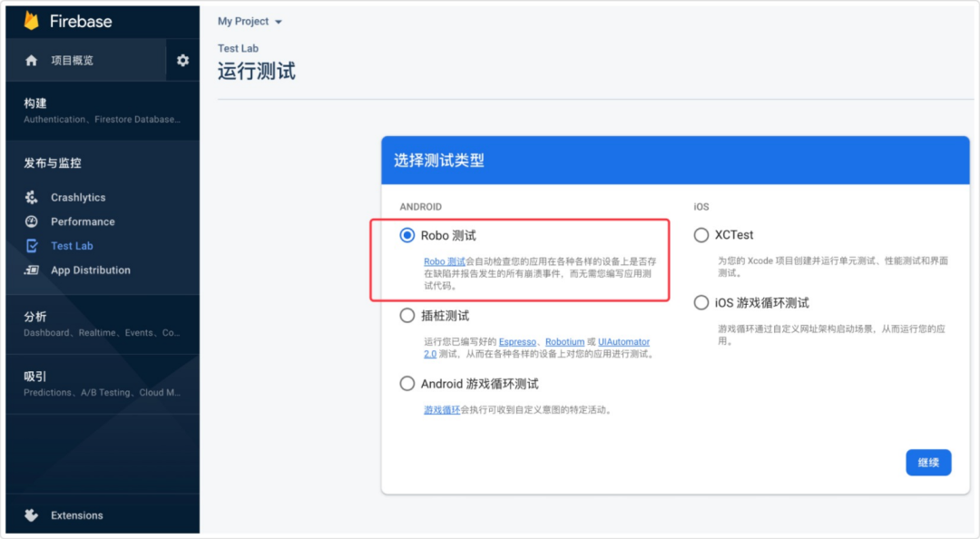
Task: Click the 继续 button
Action: [928, 463]
